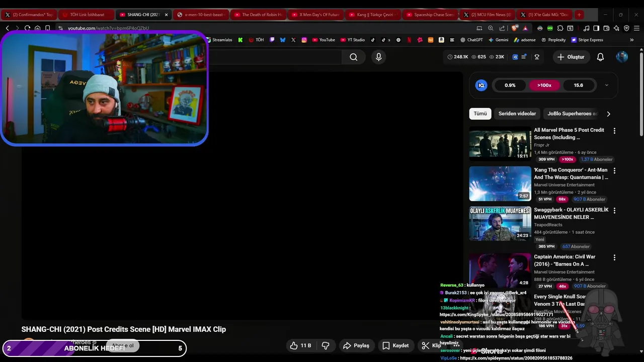This screenshot has height=362, width=644.
Task: Switch to the TÖH Link İstihbarat tab
Action: (x=86, y=15)
